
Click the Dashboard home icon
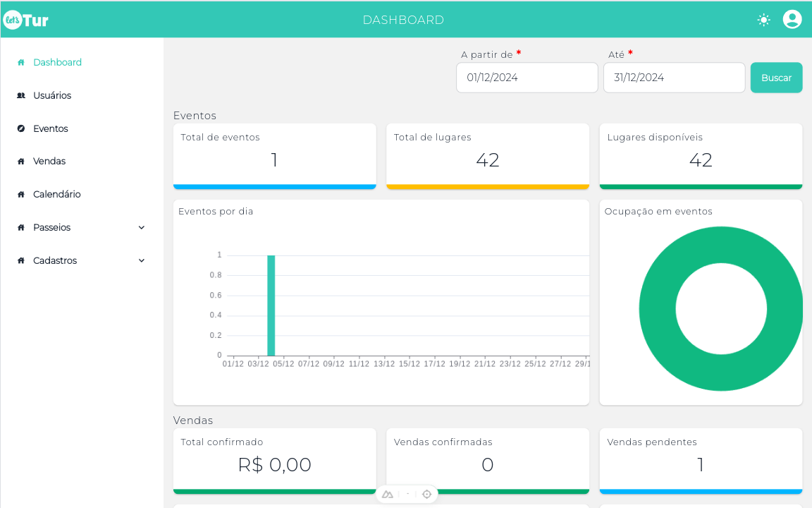pos(20,62)
